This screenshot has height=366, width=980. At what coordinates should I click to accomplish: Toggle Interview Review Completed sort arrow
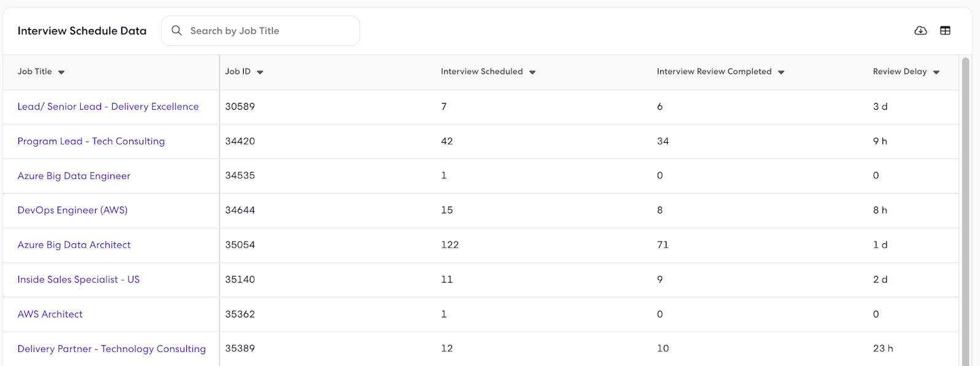tap(781, 72)
